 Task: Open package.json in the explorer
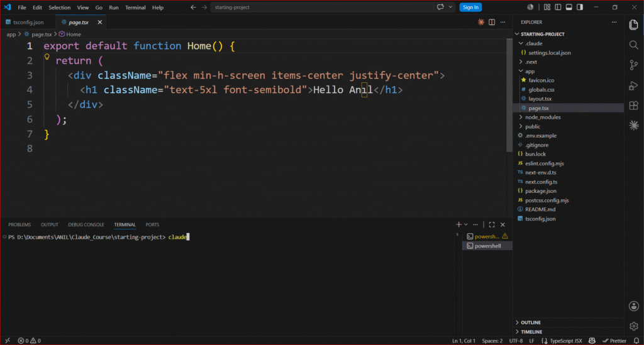click(540, 191)
